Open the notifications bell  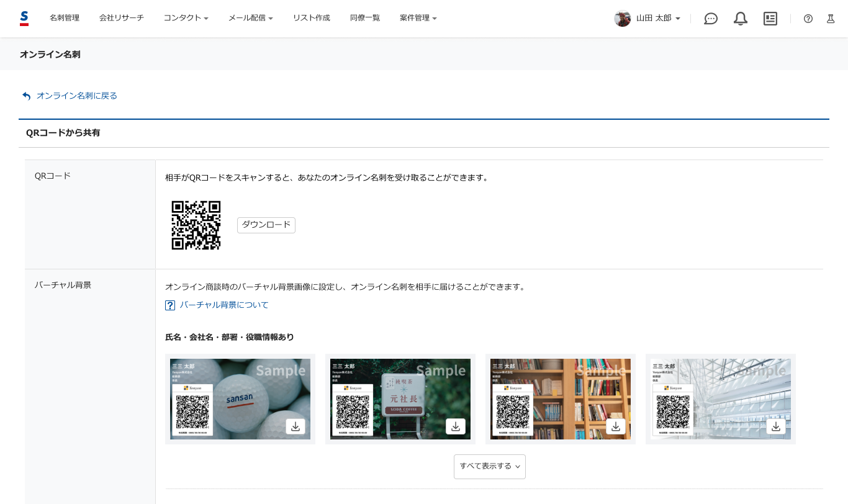point(741,19)
